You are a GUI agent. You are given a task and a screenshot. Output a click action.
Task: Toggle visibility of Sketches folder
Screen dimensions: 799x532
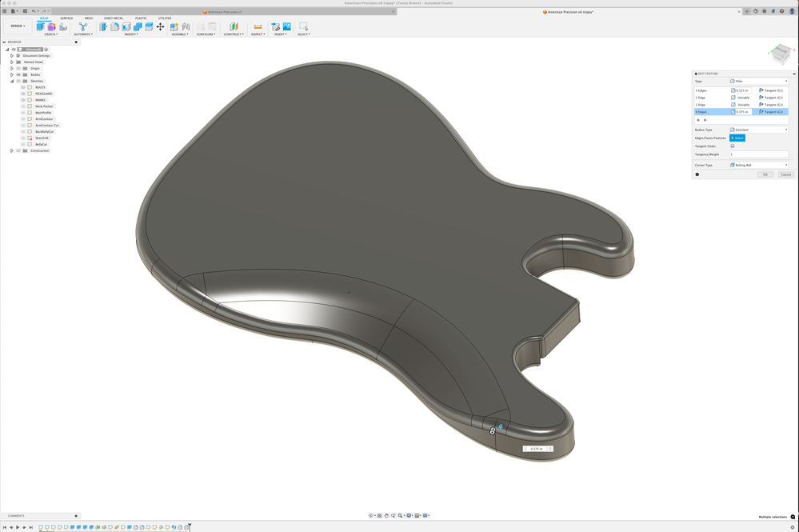coord(18,81)
